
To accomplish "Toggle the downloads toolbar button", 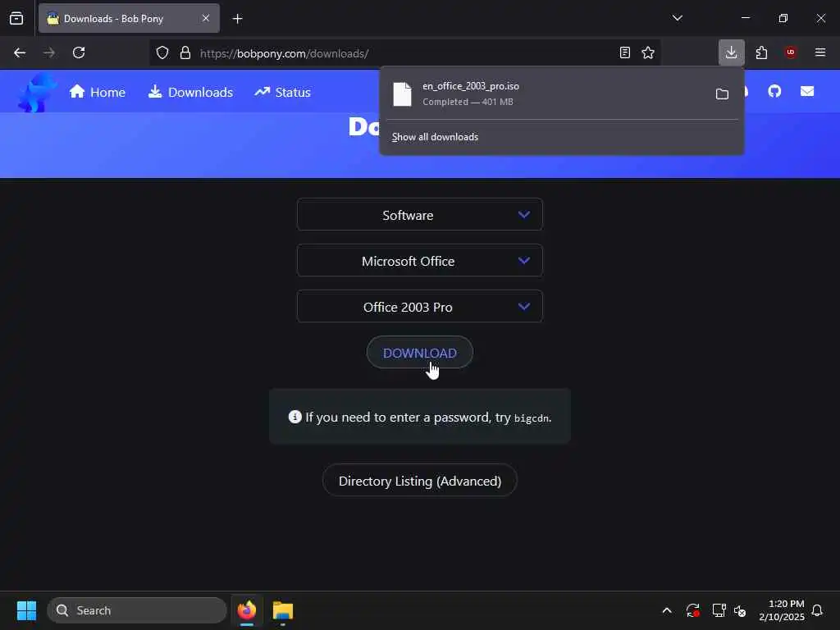I will (731, 52).
